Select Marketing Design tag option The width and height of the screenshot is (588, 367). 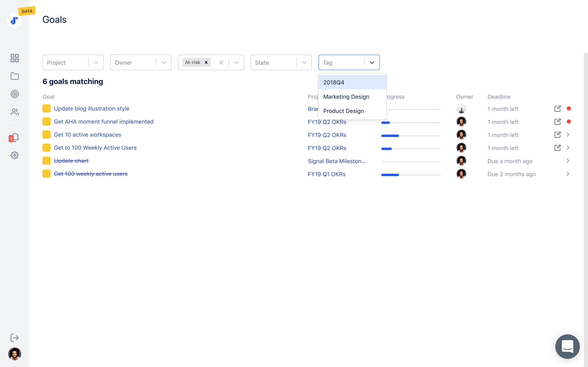tap(346, 96)
